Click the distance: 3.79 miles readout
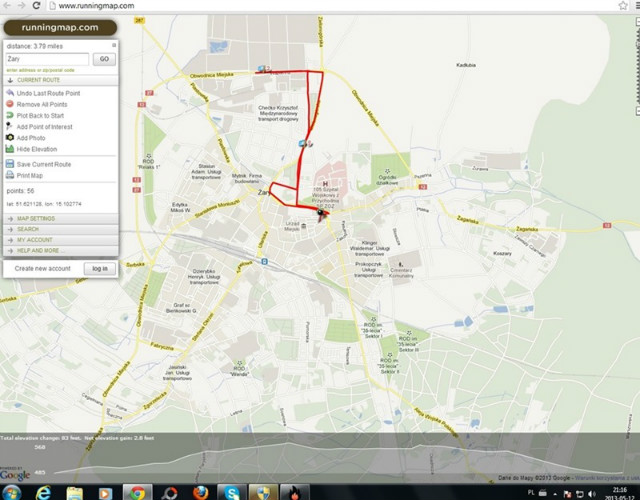 point(35,46)
